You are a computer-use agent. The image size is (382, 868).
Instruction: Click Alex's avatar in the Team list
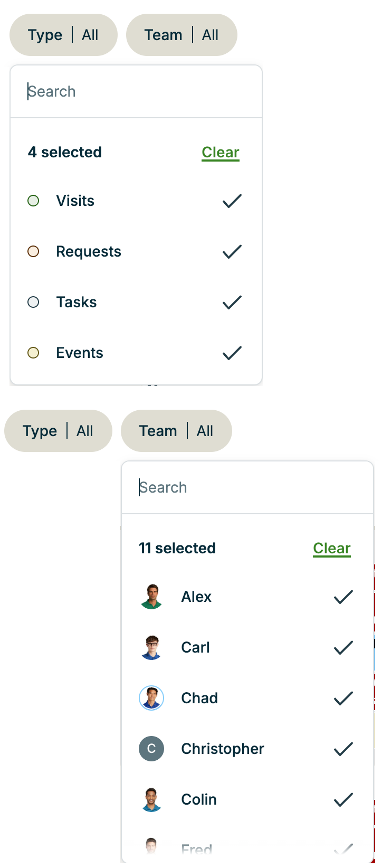151,597
